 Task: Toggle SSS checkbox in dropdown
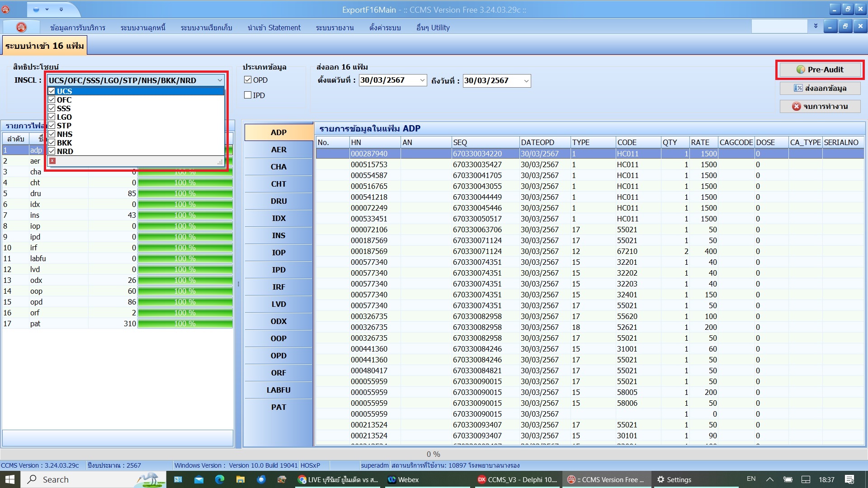point(52,108)
